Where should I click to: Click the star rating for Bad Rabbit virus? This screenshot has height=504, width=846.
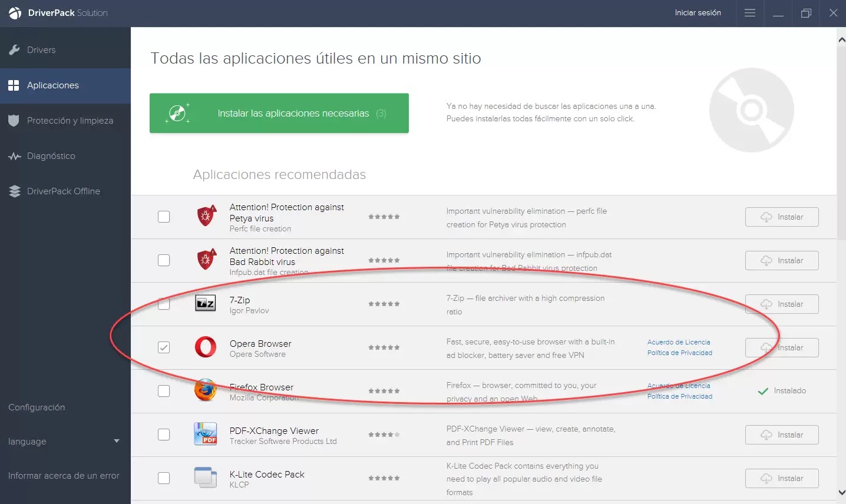click(384, 260)
